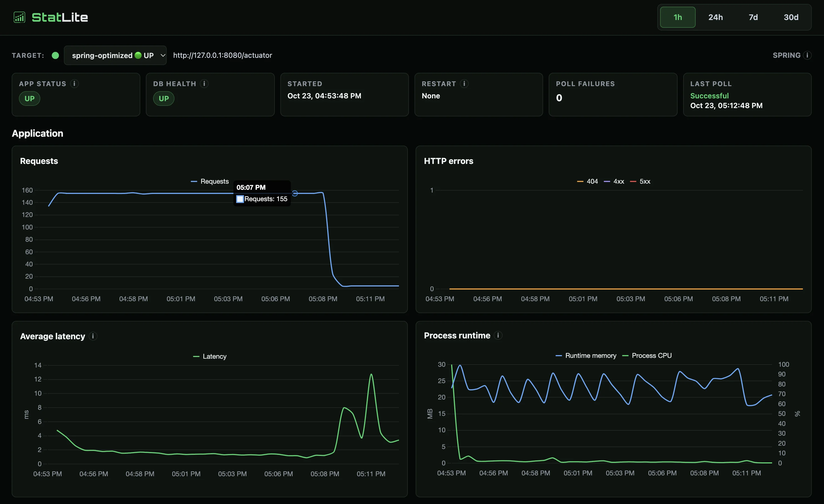Open the spring-optimized target dropdown
The width and height of the screenshot is (824, 504).
pos(115,55)
